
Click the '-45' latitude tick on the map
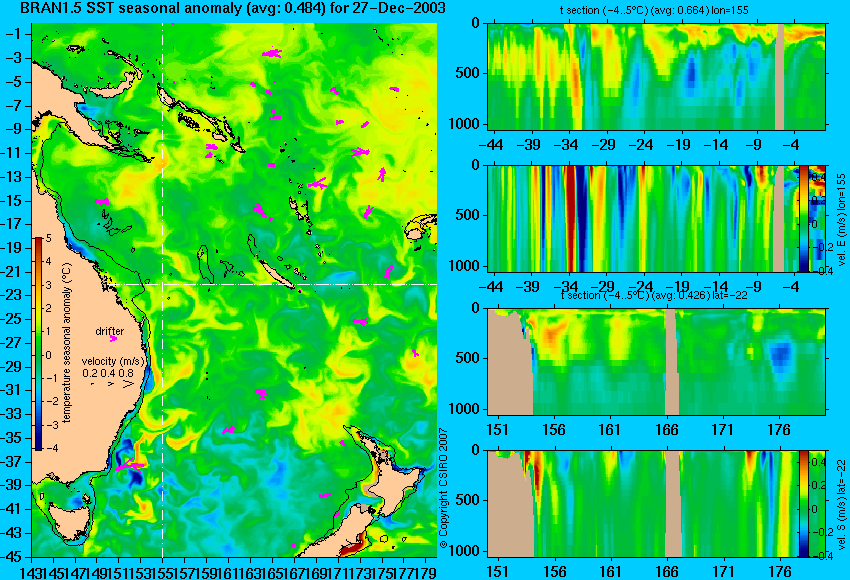click(x=11, y=557)
